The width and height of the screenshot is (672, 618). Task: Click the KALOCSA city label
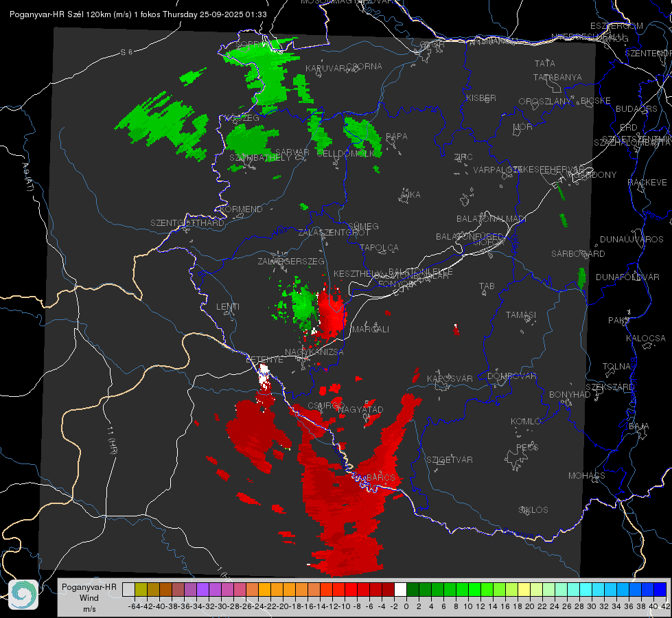tap(645, 339)
